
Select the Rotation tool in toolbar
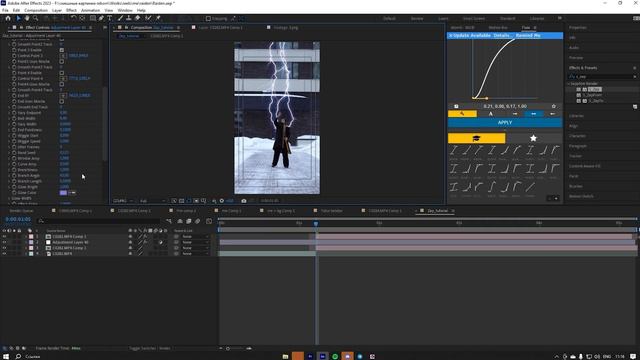[x=73, y=18]
